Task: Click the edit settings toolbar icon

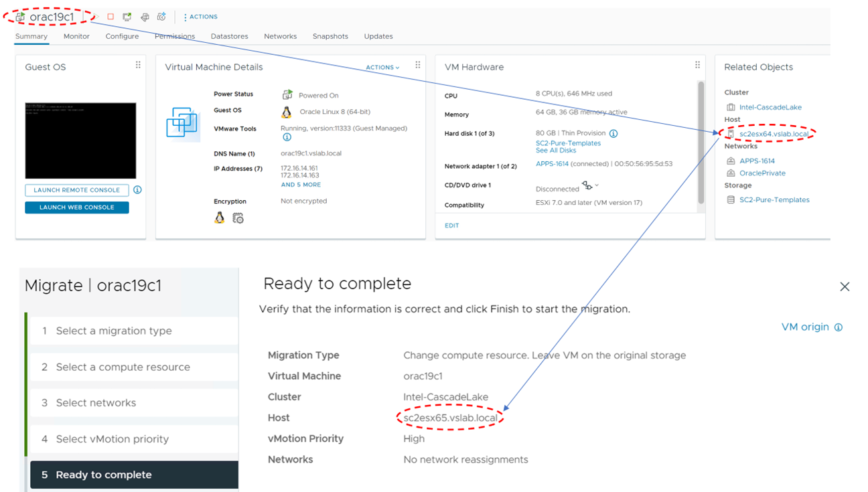Action: (145, 17)
